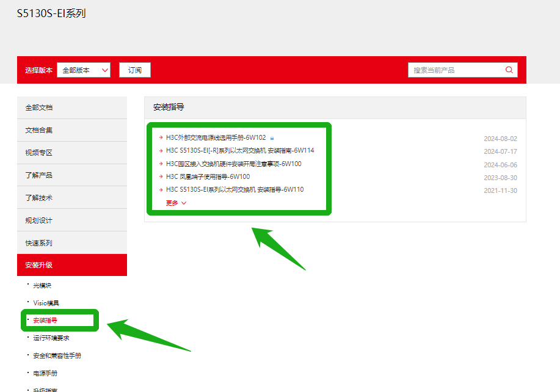The height and width of the screenshot is (392, 560).
Task: Open H3C外部交流电源线选用手册-6W102 document
Action: click(x=216, y=137)
